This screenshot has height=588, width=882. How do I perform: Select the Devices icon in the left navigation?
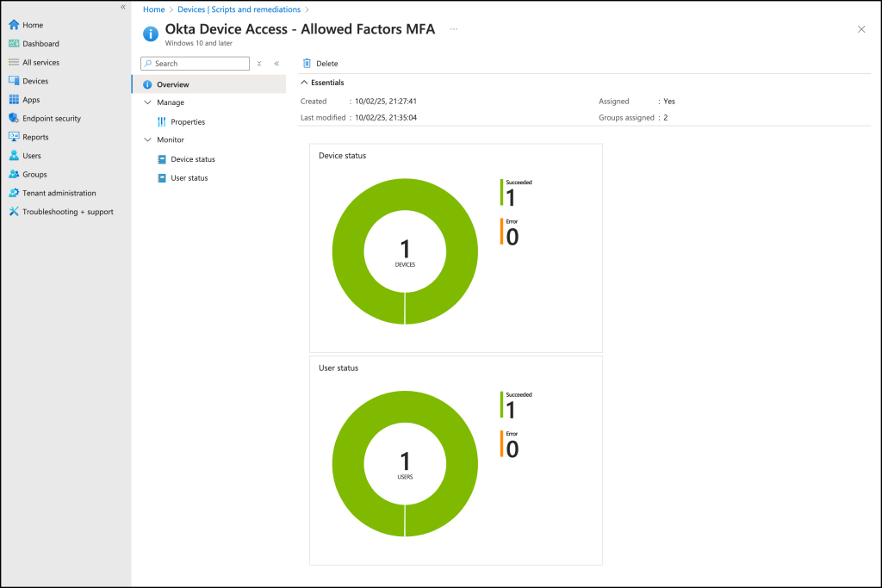14,81
